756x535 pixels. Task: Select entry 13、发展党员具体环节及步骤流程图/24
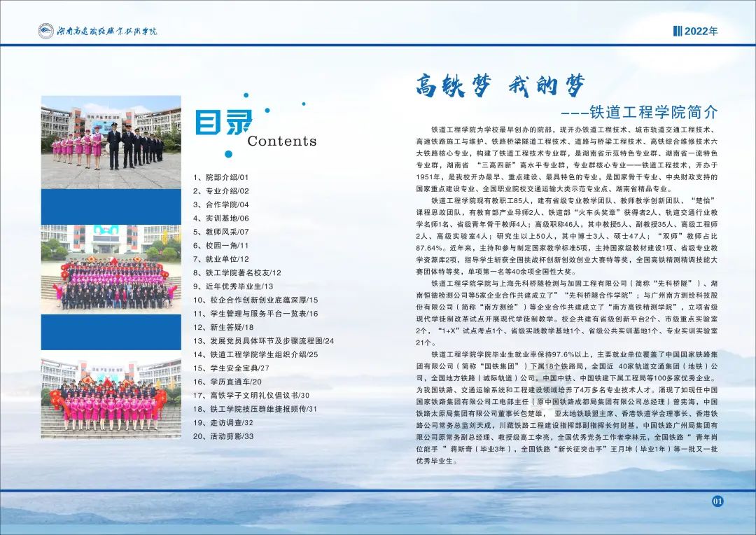pyautogui.click(x=264, y=341)
